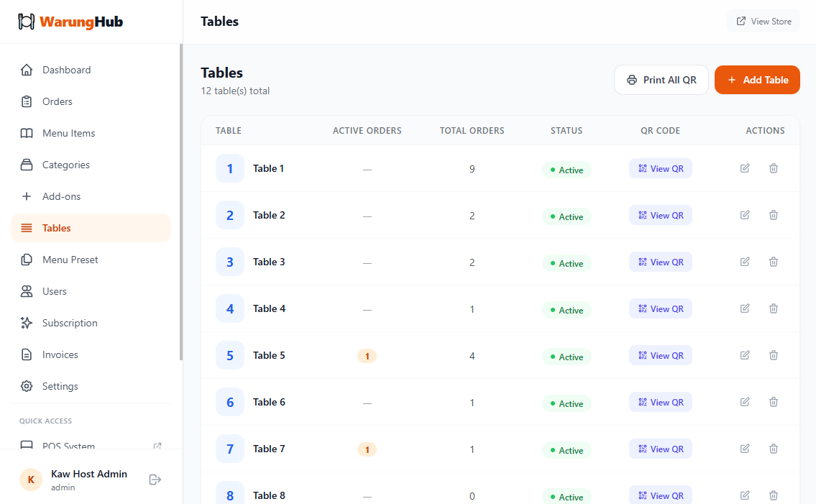Click the WarungHub logo

pyautogui.click(x=70, y=22)
